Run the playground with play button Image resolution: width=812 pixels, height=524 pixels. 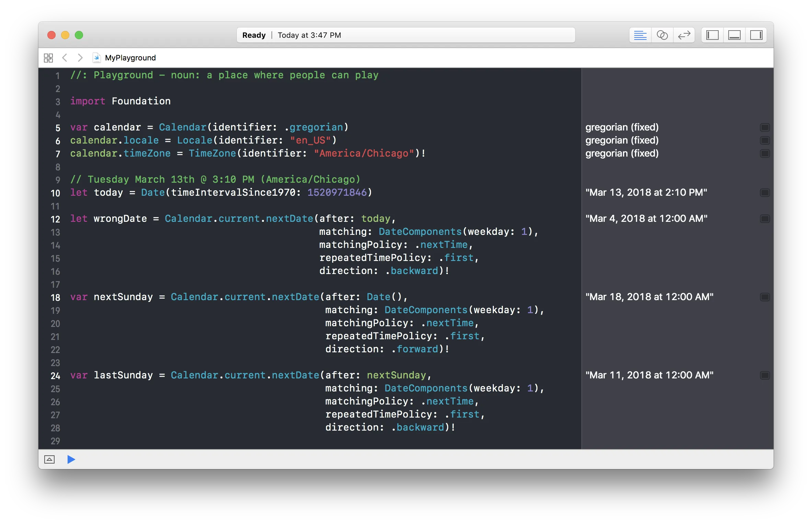[x=71, y=459]
